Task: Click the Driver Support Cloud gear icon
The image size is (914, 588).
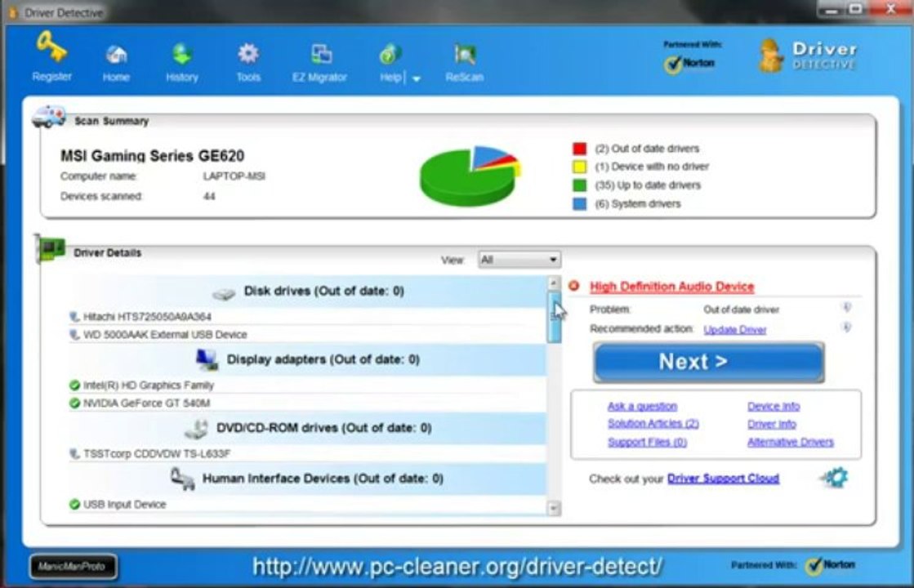Action: click(x=836, y=478)
